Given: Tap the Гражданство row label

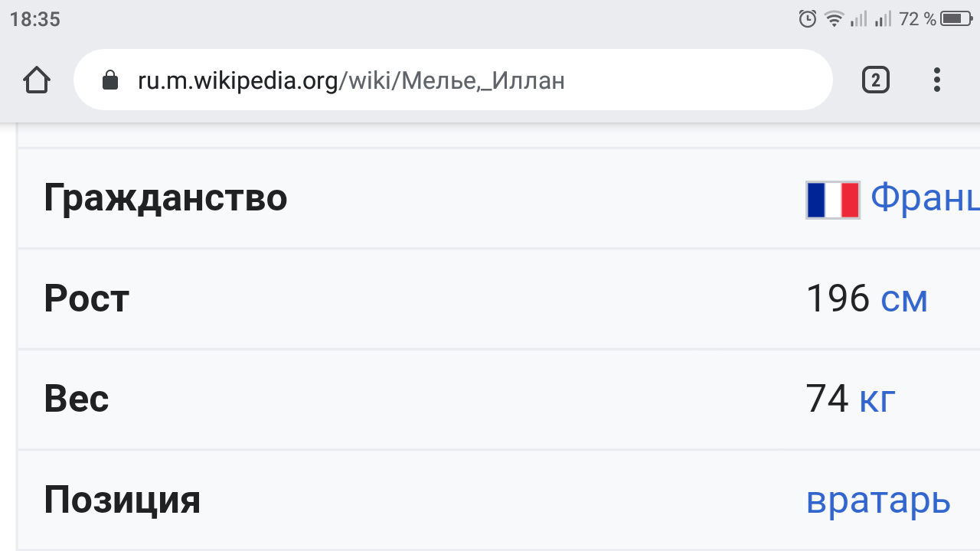Looking at the screenshot, I should coord(165,198).
